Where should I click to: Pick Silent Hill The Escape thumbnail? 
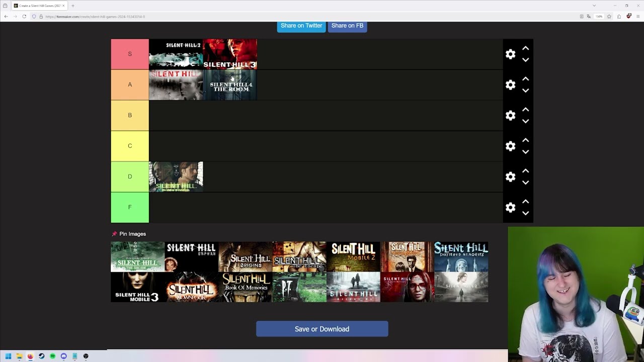(299, 257)
